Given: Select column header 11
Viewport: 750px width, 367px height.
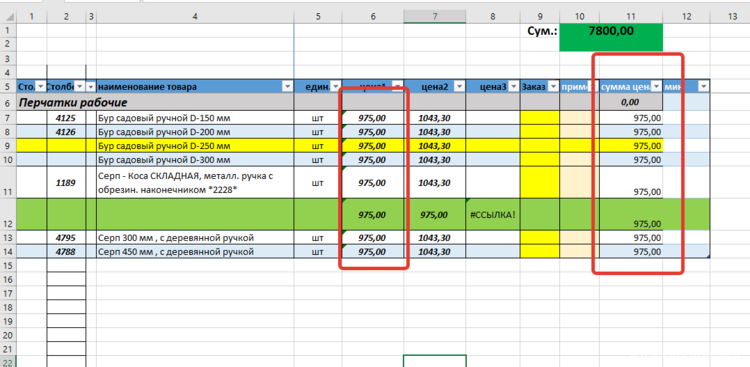Looking at the screenshot, I should [x=631, y=17].
